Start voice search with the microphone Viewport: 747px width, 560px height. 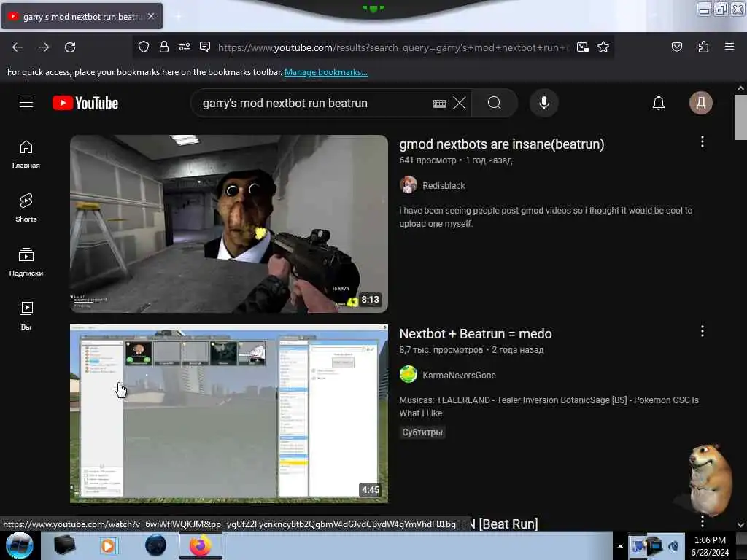(x=544, y=103)
